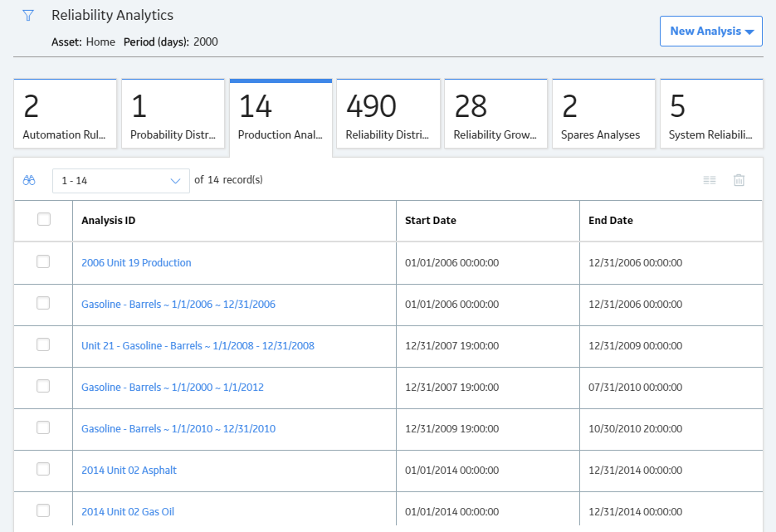Switch to the Spares Analyses tab

(603, 114)
